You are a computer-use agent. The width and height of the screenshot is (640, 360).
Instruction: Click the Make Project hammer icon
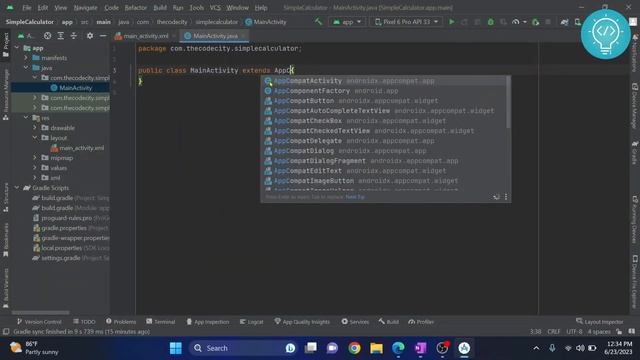pos(318,22)
